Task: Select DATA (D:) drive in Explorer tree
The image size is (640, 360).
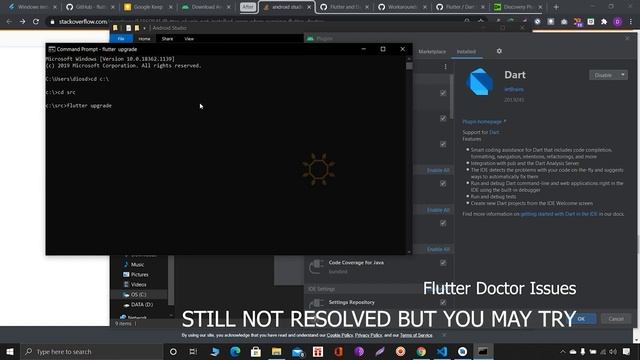Action: click(x=142, y=304)
